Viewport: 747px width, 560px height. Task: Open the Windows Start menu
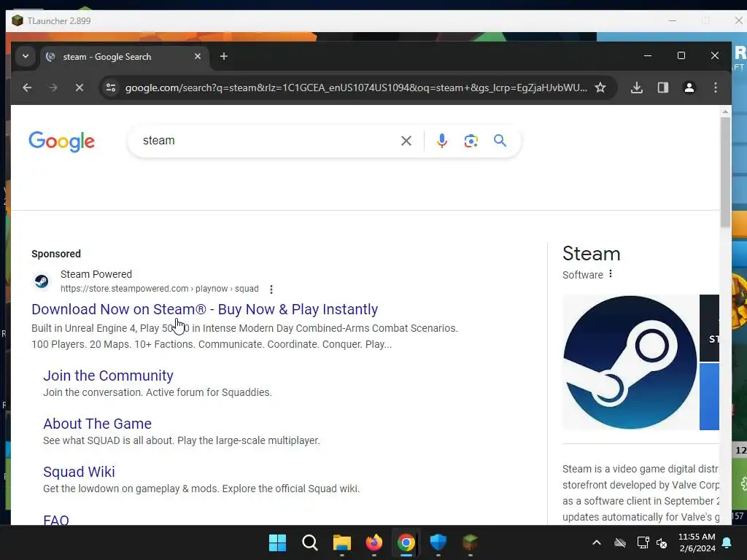pyautogui.click(x=277, y=542)
